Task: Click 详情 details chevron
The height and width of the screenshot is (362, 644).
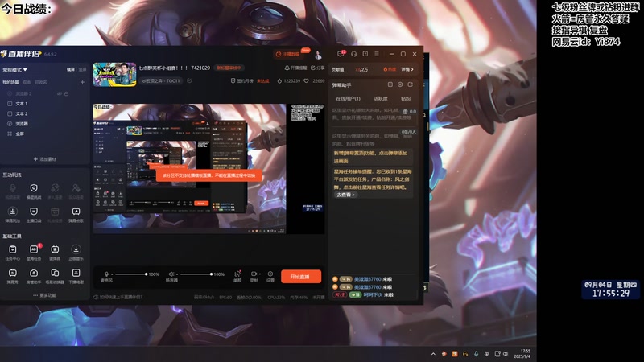Action: tap(407, 69)
